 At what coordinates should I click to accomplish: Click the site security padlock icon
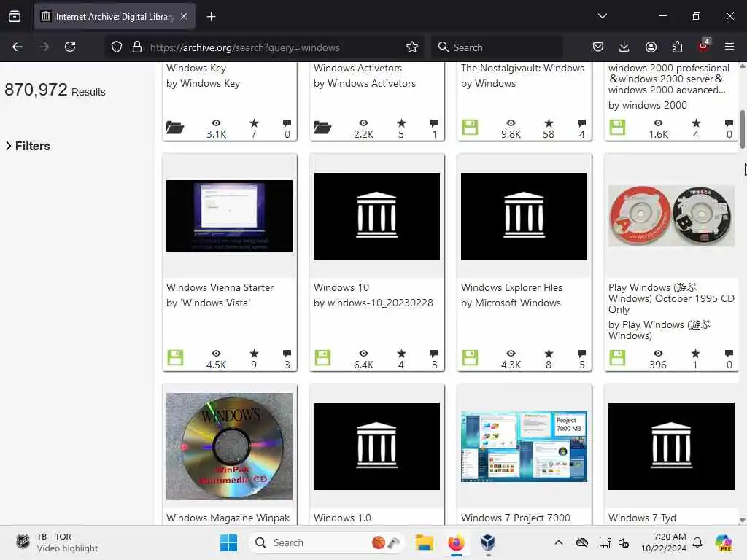[x=136, y=47]
